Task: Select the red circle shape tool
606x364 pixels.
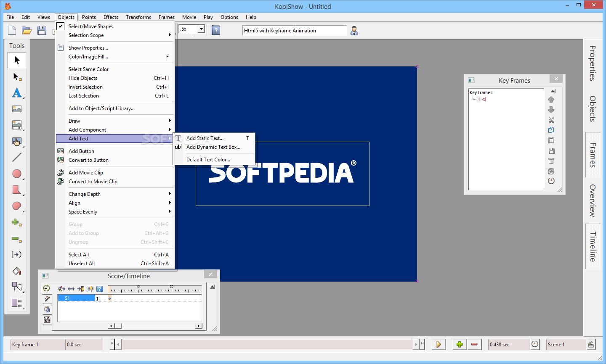Action: pos(17,174)
